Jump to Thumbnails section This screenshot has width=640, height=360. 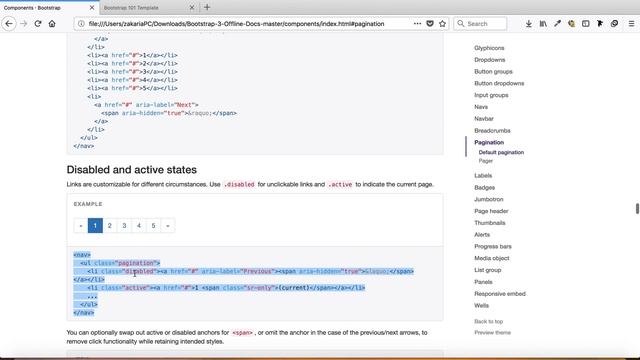point(490,223)
